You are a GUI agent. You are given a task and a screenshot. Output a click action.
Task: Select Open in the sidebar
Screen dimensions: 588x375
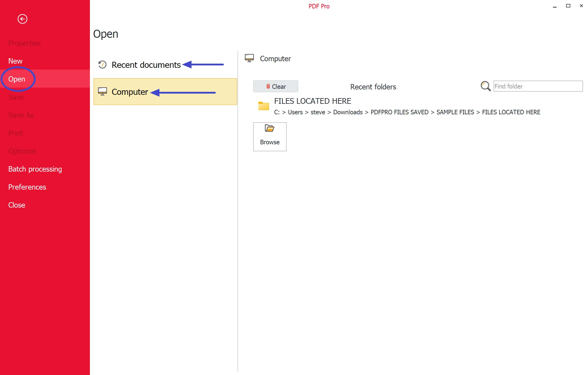point(17,79)
